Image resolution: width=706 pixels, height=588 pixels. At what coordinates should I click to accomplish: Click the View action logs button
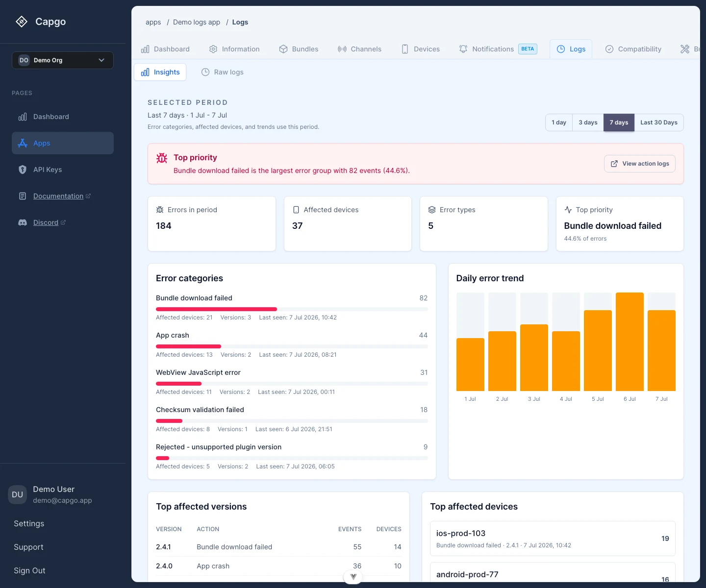640,164
